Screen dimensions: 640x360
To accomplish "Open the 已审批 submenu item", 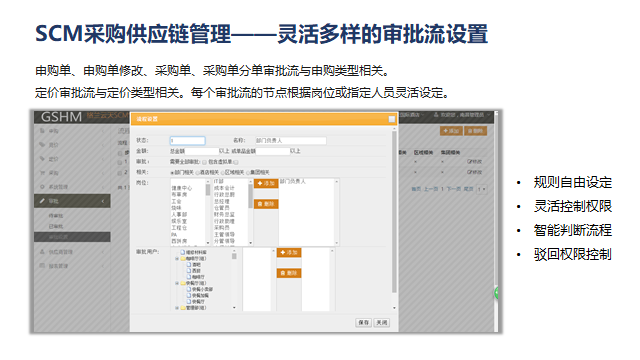I will pyautogui.click(x=56, y=226).
